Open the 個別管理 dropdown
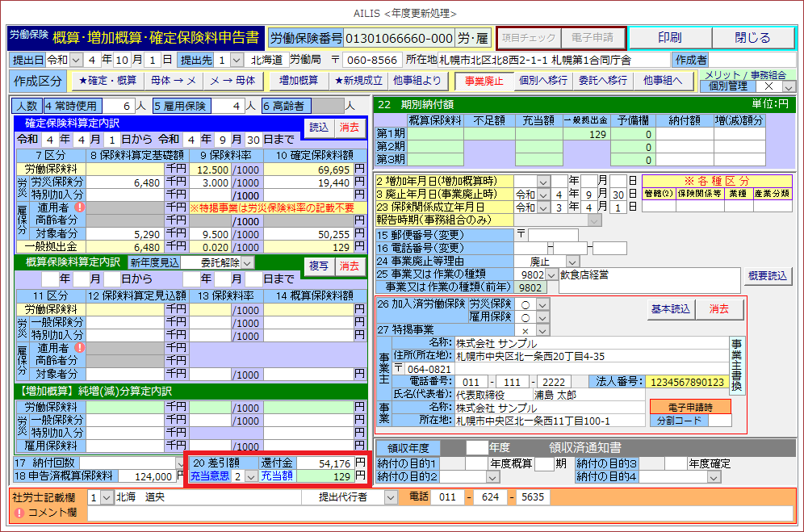Screen dimensions: 804x532 click(x=789, y=86)
